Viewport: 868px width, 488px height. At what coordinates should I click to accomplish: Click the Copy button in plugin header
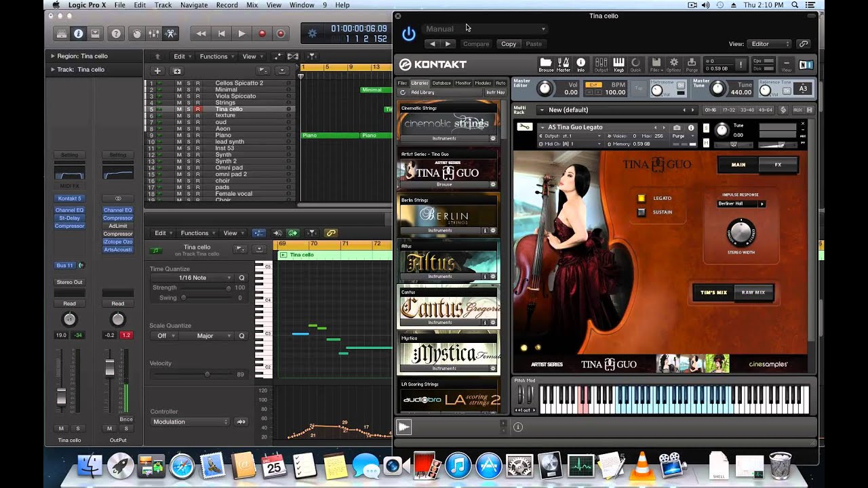pos(509,44)
